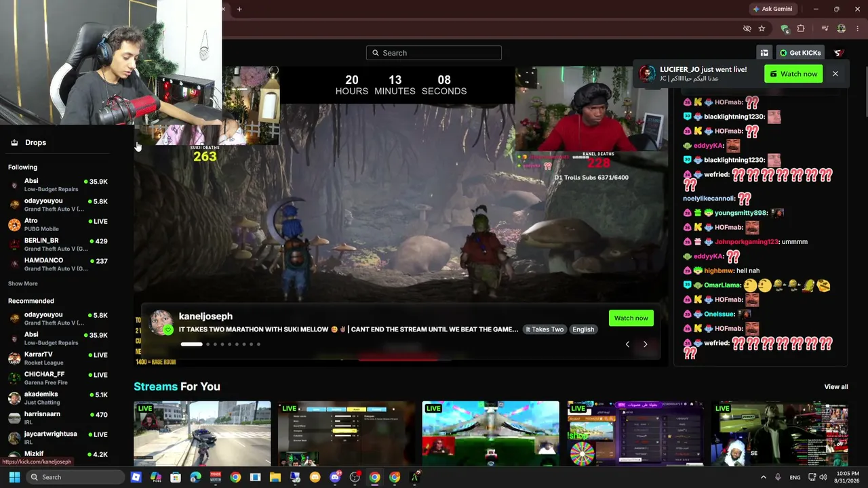Open the Windows Start menu
Viewport: 868px width, 488px height.
point(14,477)
